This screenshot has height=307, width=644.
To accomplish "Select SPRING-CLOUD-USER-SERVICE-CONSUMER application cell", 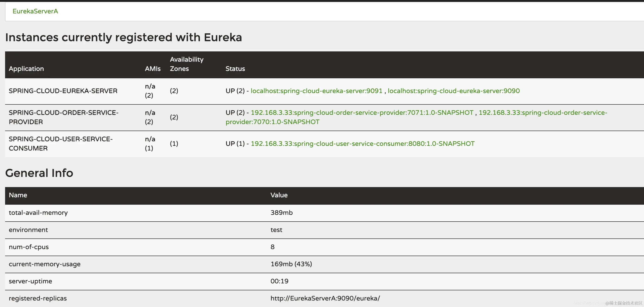I will click(60, 144).
